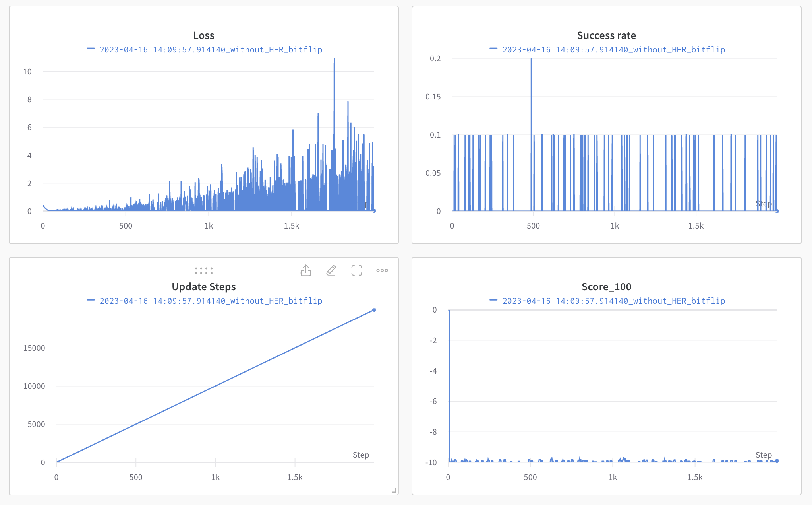812x505 pixels.
Task: Click the Score_100 chart title
Action: point(606,287)
